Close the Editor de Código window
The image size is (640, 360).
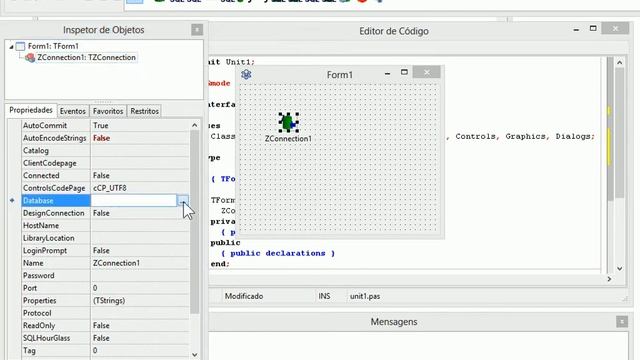[615, 28]
